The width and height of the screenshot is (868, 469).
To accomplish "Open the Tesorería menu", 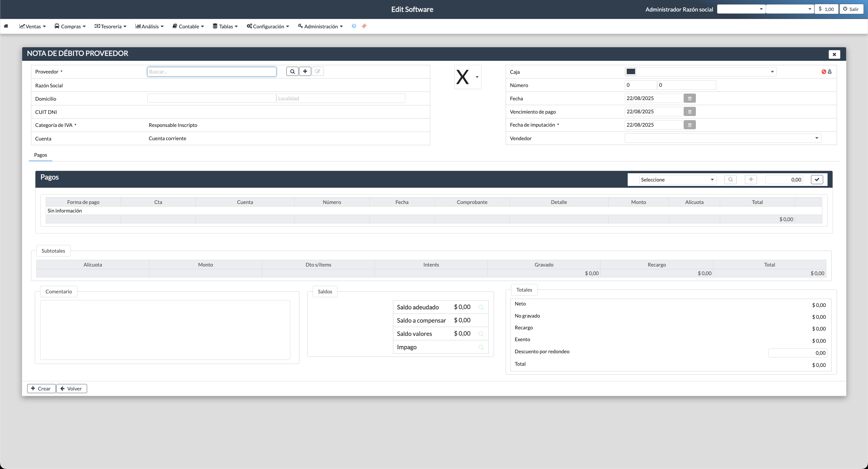I will [x=110, y=26].
